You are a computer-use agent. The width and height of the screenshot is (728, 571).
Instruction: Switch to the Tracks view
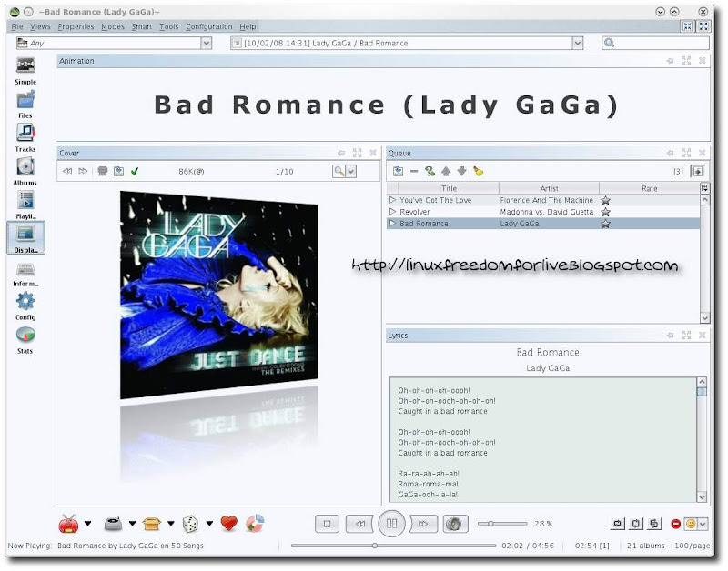pos(25,130)
